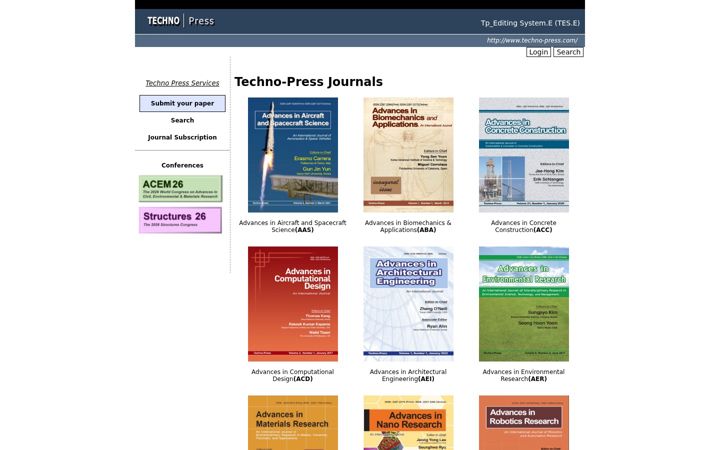Open Advances in Materials Research cover

click(x=293, y=422)
